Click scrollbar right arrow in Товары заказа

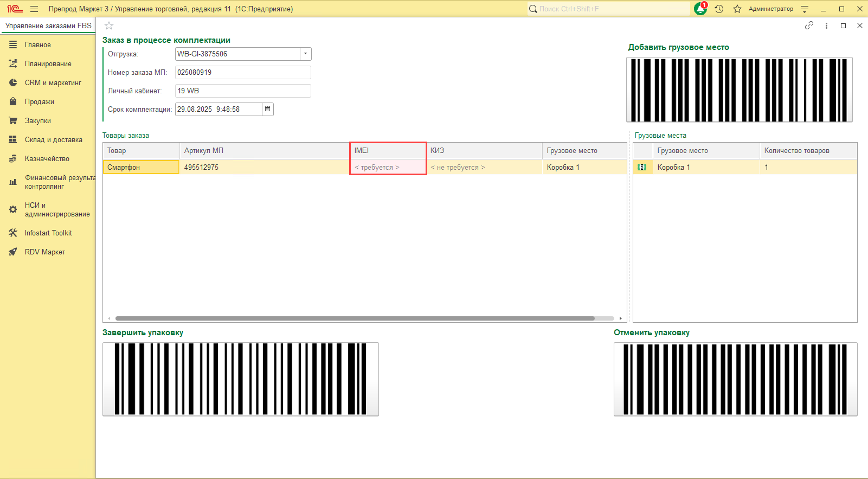point(621,318)
